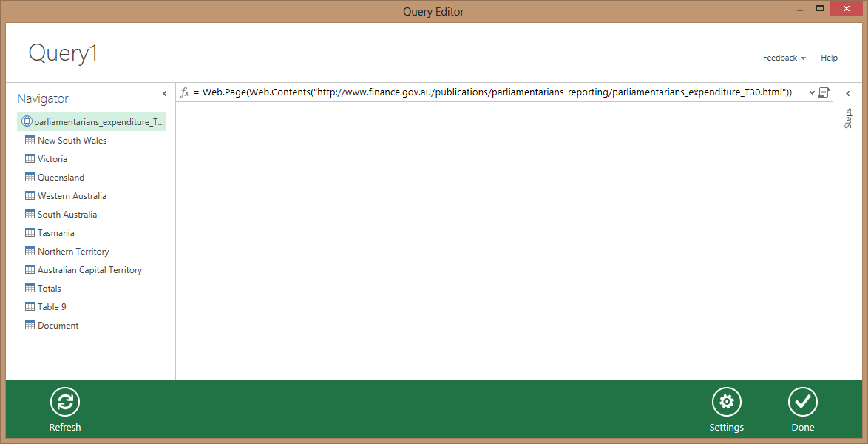The width and height of the screenshot is (868, 444).
Task: Select New South Wales in Navigator
Action: click(72, 141)
